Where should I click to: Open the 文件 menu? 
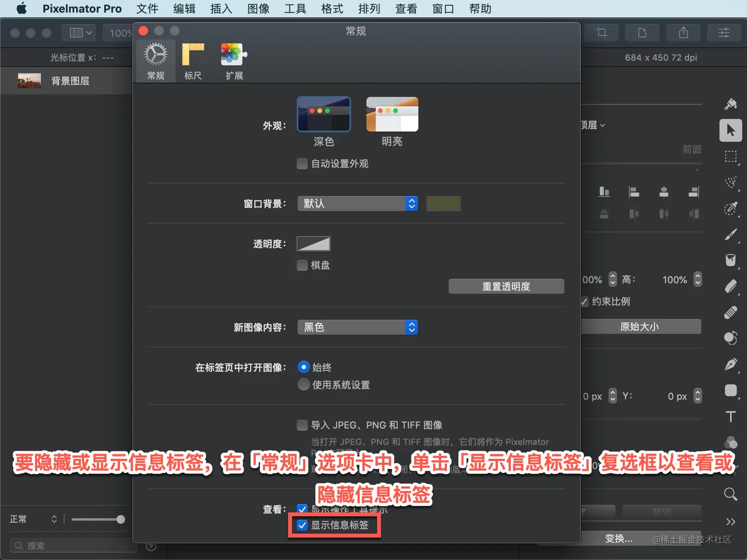pos(147,8)
